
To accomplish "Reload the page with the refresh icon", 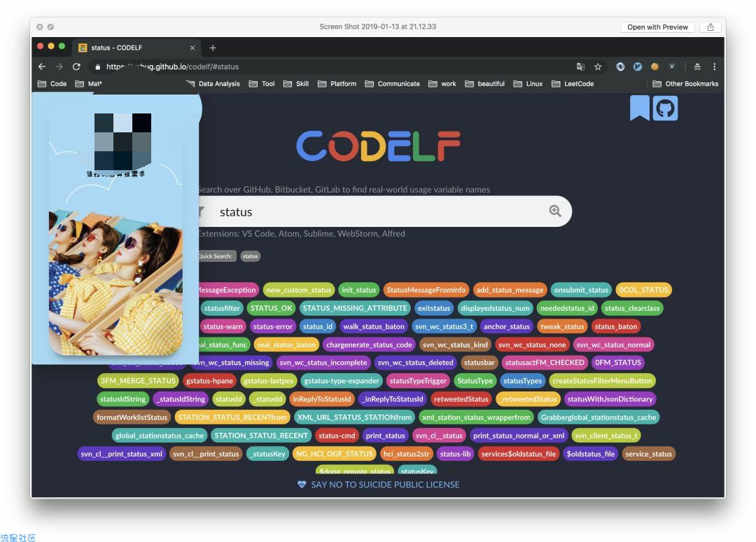I will click(x=76, y=67).
